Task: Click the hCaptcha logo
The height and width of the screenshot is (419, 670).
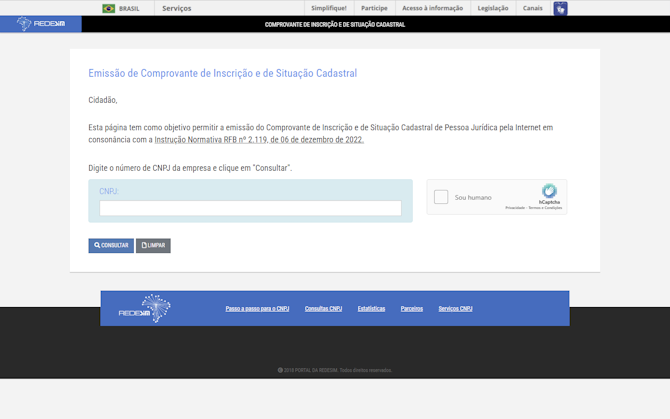Action: [x=549, y=192]
